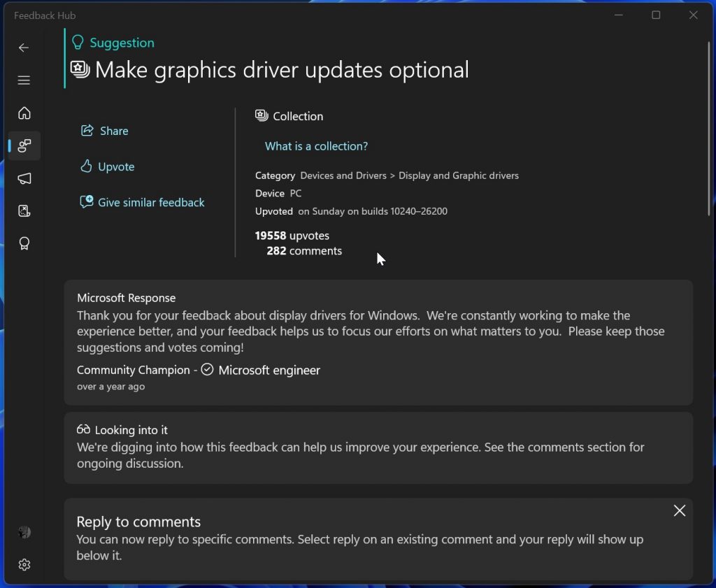The width and height of the screenshot is (716, 588).
Task: Open Settings gear in sidebar
Action: (x=24, y=565)
